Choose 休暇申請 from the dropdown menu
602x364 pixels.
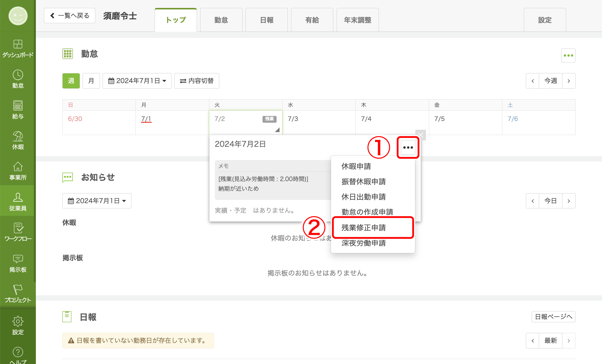click(373, 166)
